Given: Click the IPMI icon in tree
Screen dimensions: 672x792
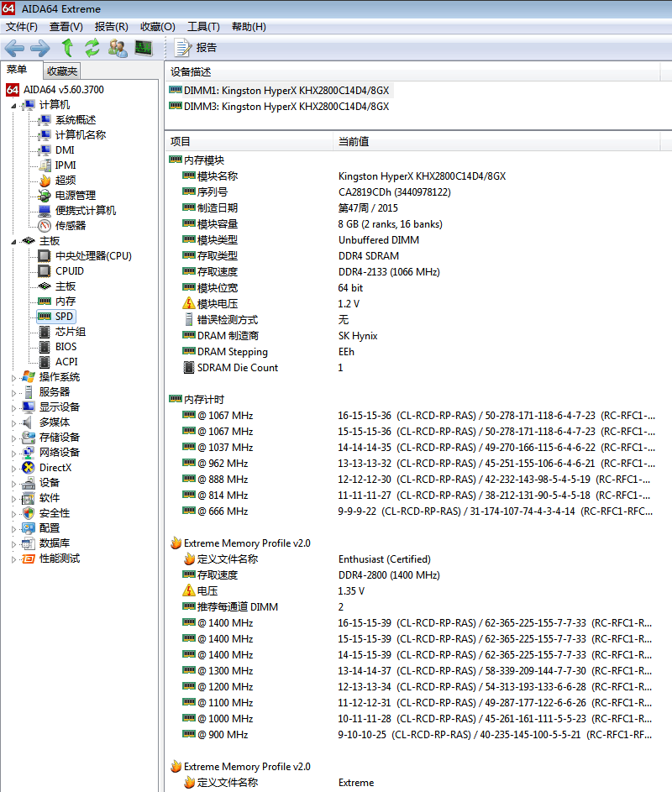Looking at the screenshot, I should [45, 165].
